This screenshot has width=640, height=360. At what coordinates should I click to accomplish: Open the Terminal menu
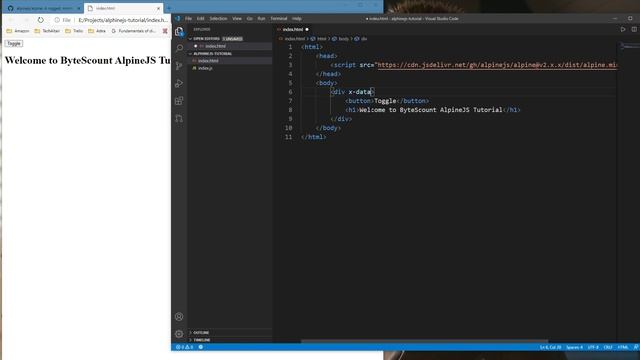279,18
